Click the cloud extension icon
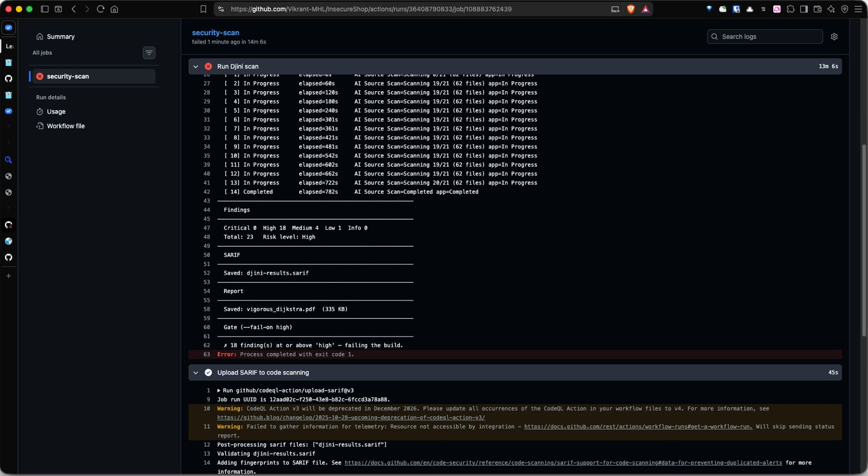Viewport: 868px width, 476px height. point(750,9)
